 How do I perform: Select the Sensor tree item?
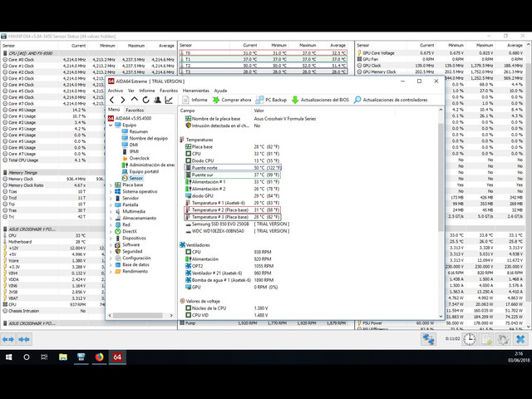coord(136,178)
